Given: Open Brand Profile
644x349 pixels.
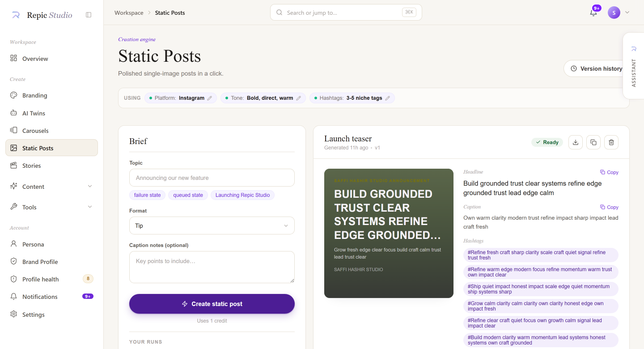Looking at the screenshot, I should pos(51,262).
